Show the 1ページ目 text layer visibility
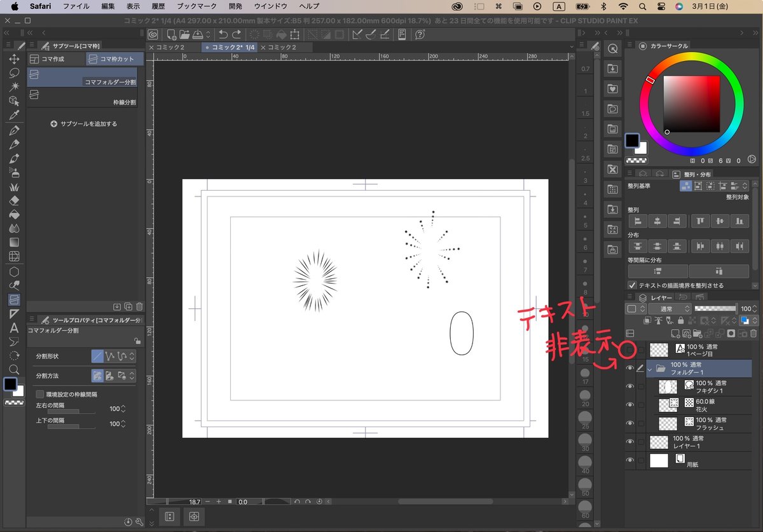The height and width of the screenshot is (532, 763). coord(629,350)
